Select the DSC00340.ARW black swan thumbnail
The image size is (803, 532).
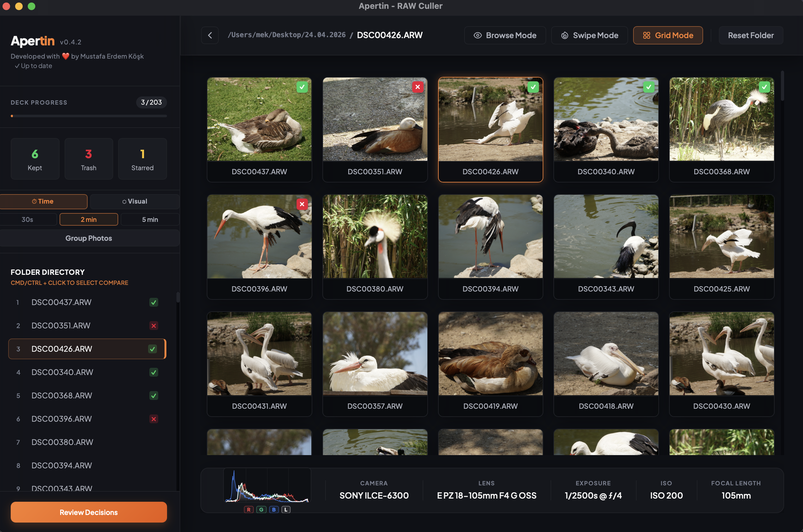coord(606,119)
